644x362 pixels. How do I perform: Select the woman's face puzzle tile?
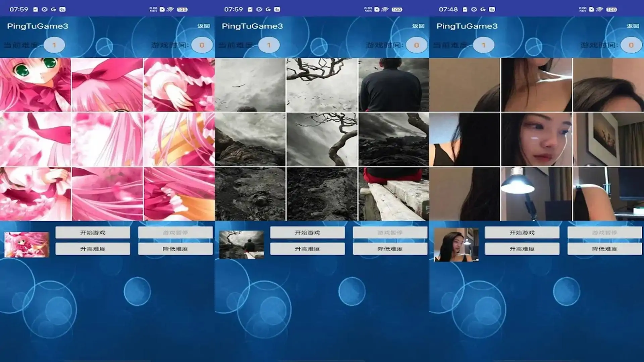(536, 139)
